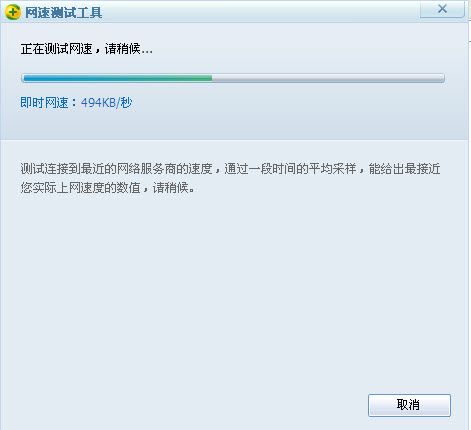Click the filled blue-green portion of progress bar
This screenshot has width=471, height=430.
[118, 78]
